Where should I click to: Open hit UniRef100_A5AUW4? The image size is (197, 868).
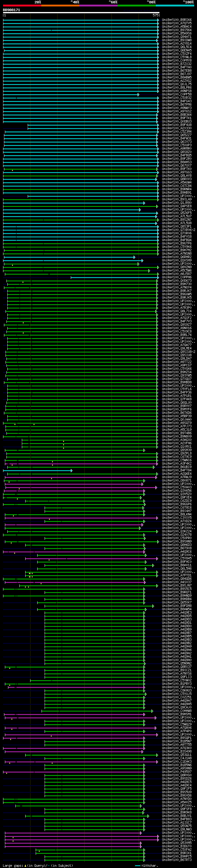coord(177,183)
